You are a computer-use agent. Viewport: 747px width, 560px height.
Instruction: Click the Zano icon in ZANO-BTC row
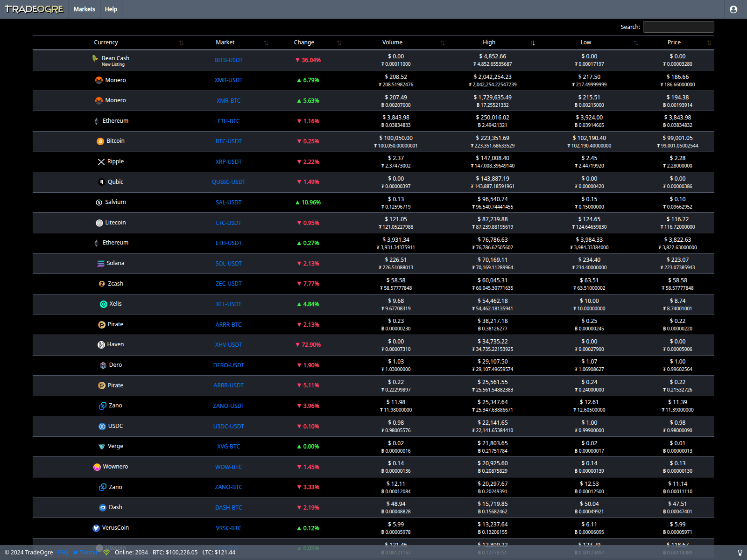[103, 487]
